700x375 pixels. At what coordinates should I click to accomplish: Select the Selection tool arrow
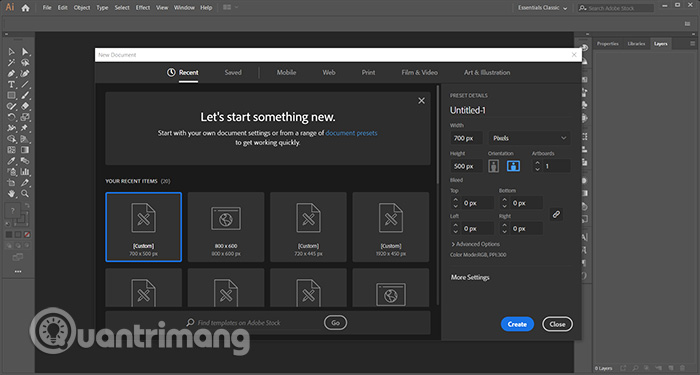[11, 52]
